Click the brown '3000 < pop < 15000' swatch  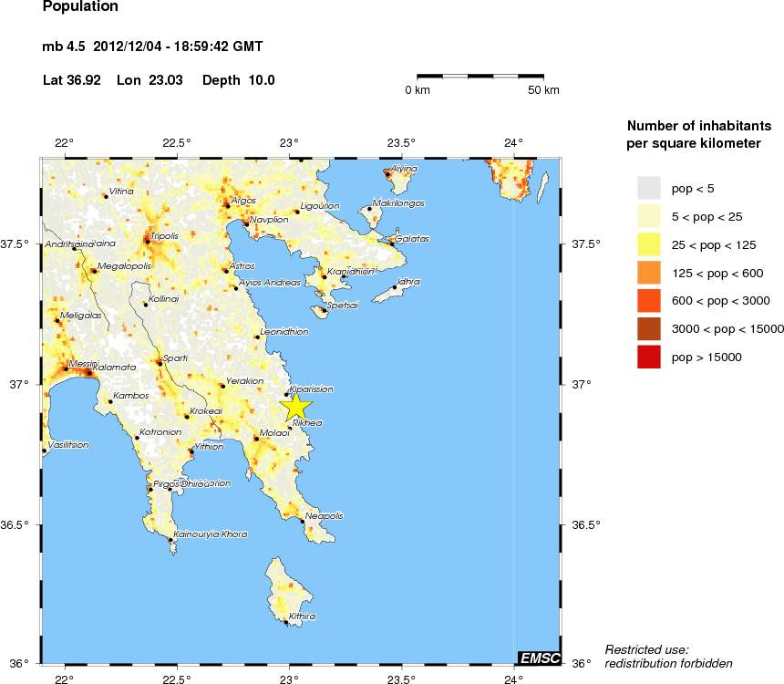coord(648,328)
